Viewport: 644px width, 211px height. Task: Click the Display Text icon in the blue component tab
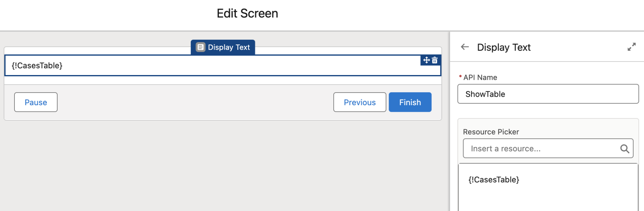coord(200,47)
